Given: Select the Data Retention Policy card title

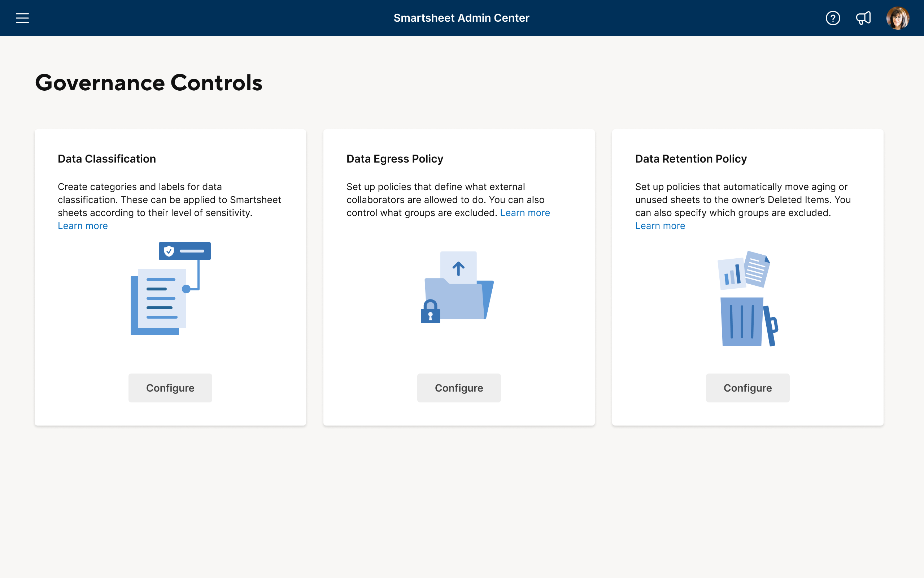Looking at the screenshot, I should click(x=691, y=159).
